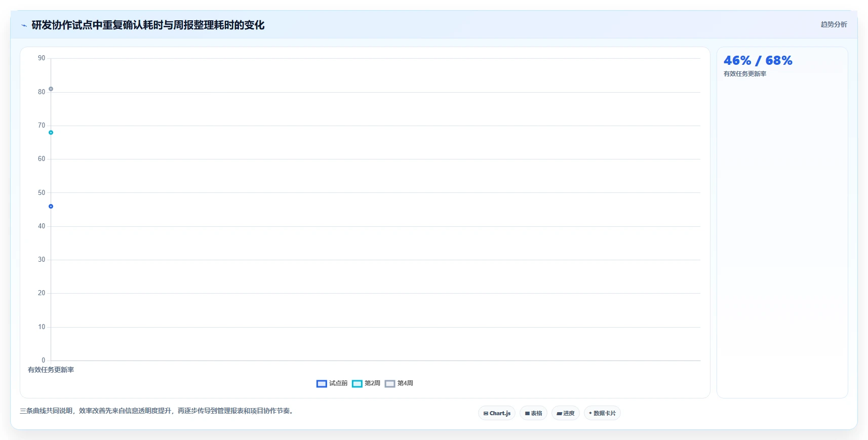Screen dimensions: 868x440
Task: Click the 趋势分析 label in header
Action: (x=834, y=24)
